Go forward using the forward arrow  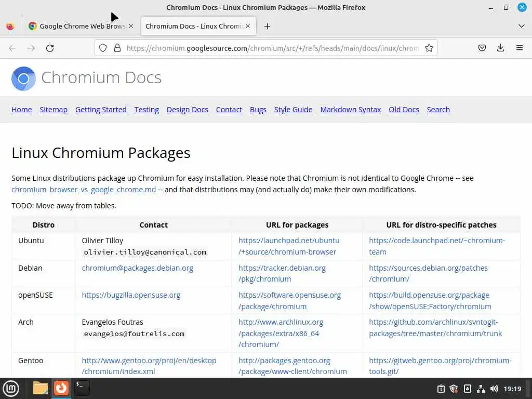tap(31, 48)
